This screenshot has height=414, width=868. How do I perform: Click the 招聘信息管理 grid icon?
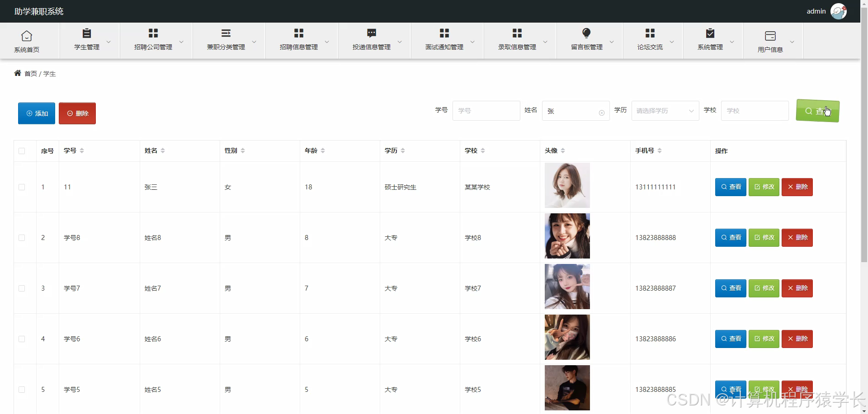[299, 33]
